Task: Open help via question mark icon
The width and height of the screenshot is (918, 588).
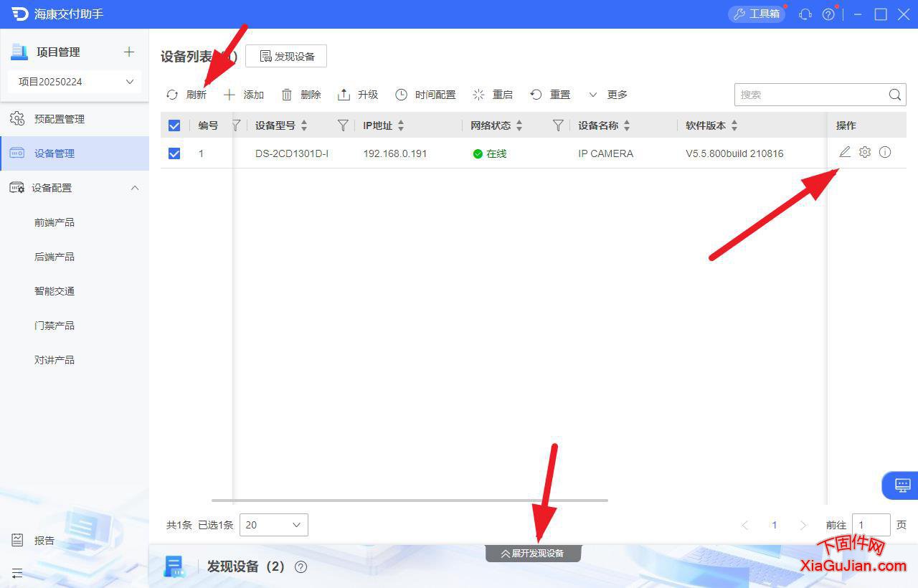Action: point(828,14)
